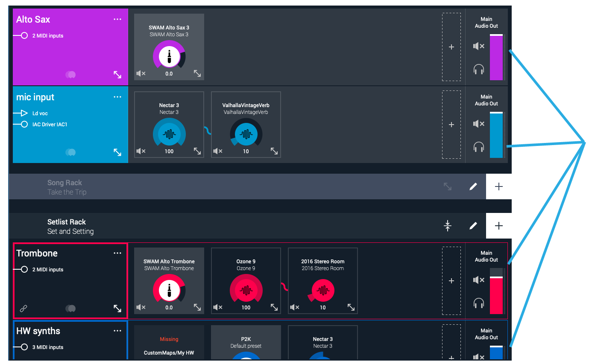Click the 2016 Stereo Room waveform knob
The height and width of the screenshot is (364, 589).
[x=323, y=290]
